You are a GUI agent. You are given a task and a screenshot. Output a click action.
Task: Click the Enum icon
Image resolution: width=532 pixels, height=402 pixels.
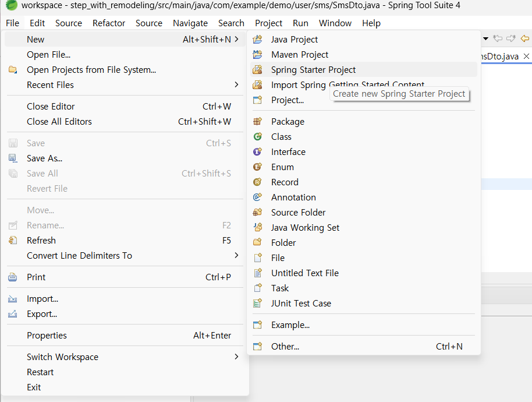pyautogui.click(x=257, y=167)
